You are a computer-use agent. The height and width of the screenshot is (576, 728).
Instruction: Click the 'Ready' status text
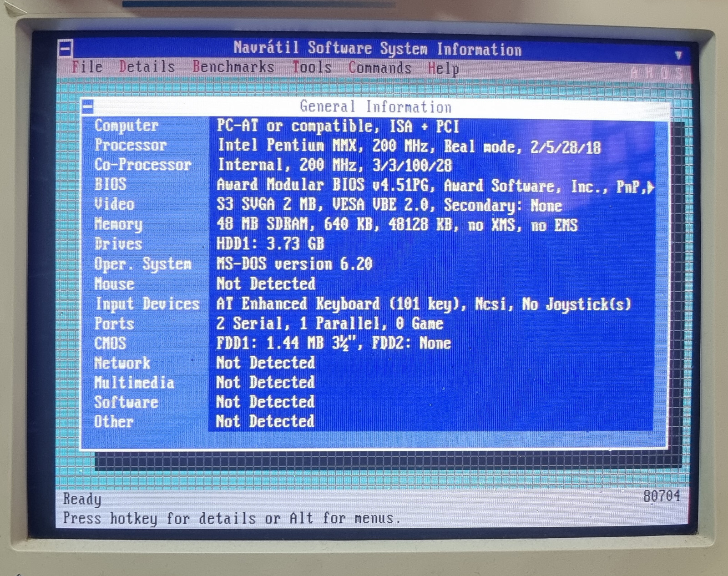[x=82, y=499]
